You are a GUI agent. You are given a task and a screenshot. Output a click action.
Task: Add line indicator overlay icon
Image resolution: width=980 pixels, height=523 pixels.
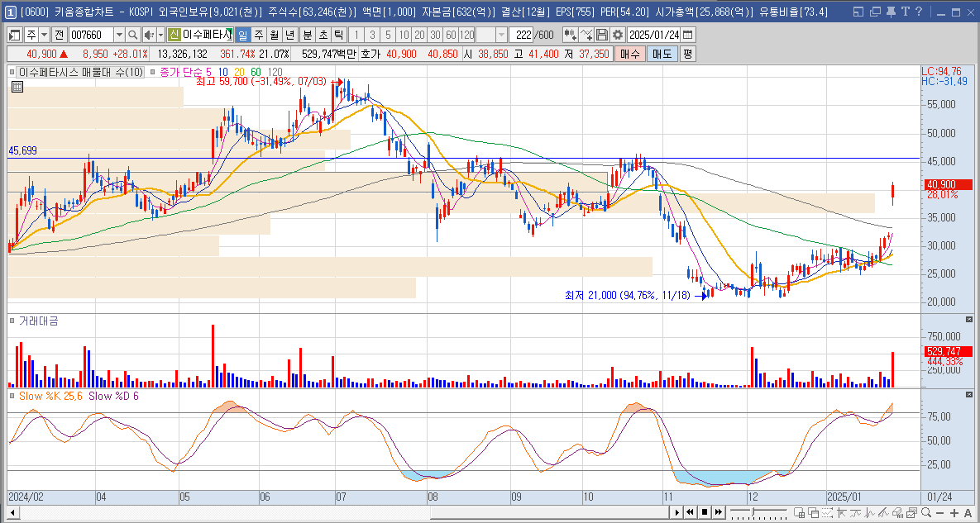click(x=586, y=35)
